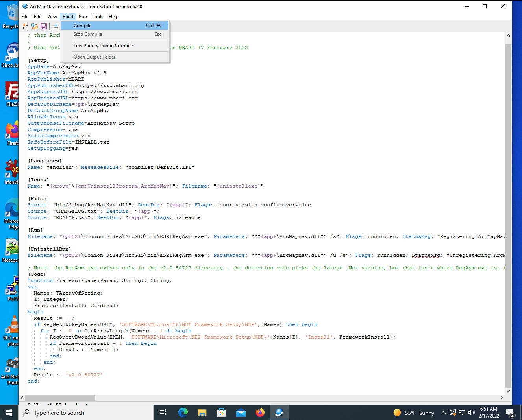
Task: Click the Compile toolbar icon
Action: point(56,26)
